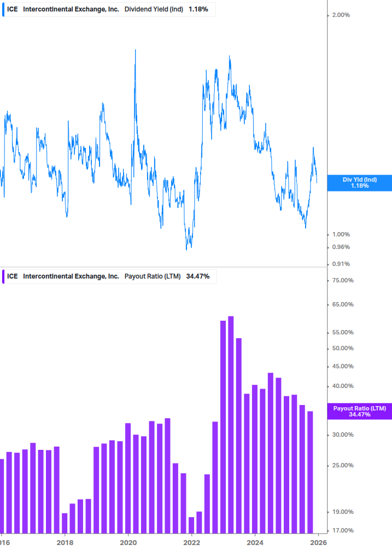
Task: Click the tallest payout ratio bar in 2023
Action: (231, 425)
